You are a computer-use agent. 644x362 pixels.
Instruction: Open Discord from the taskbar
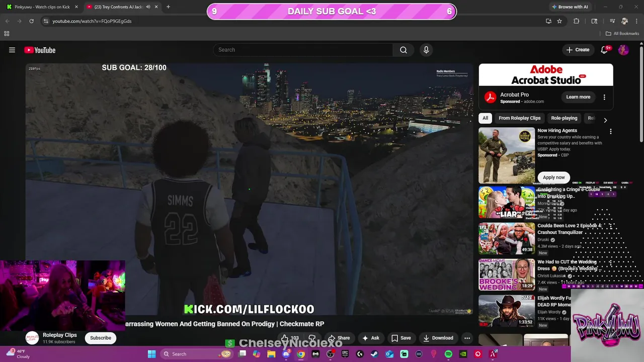(x=286, y=354)
